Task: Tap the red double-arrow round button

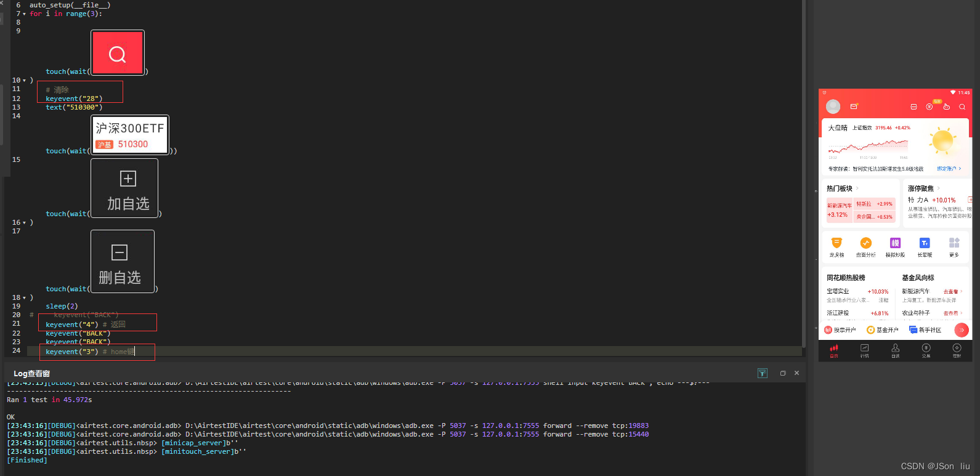Action: 961,330
